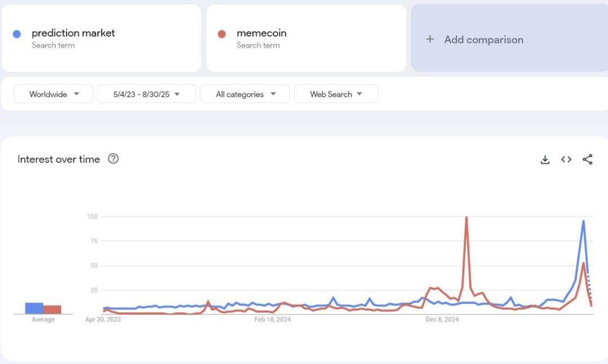Image resolution: width=608 pixels, height=364 pixels.
Task: Click the plus icon to add comparison
Action: click(430, 39)
